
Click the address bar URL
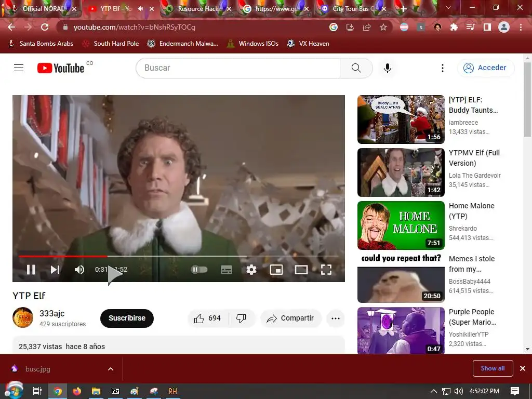[135, 27]
